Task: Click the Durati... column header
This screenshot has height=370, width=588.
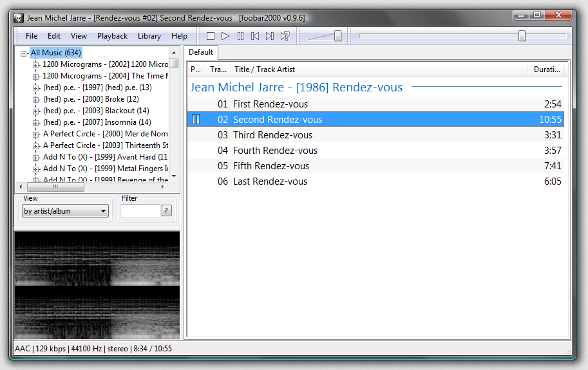Action: (546, 69)
